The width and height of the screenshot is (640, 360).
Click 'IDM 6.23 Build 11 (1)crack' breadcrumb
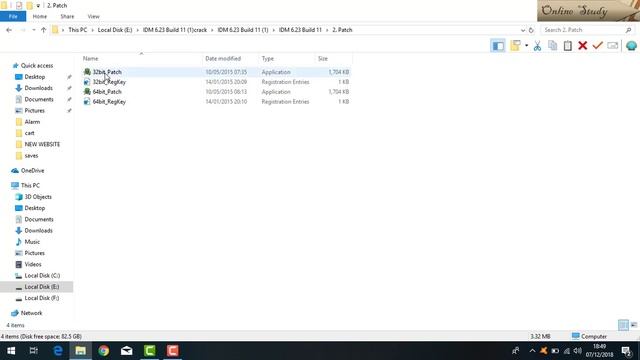coord(175,30)
